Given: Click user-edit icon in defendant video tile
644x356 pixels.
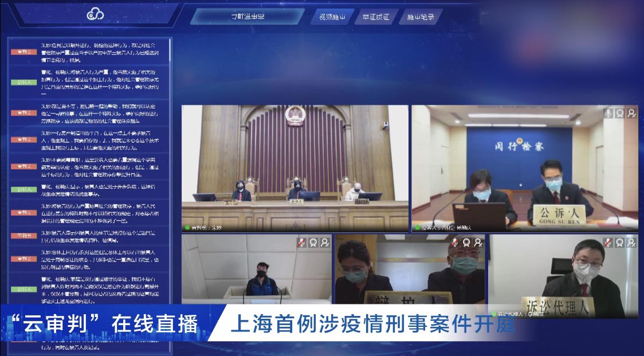Looking at the screenshot, I should click(325, 243).
